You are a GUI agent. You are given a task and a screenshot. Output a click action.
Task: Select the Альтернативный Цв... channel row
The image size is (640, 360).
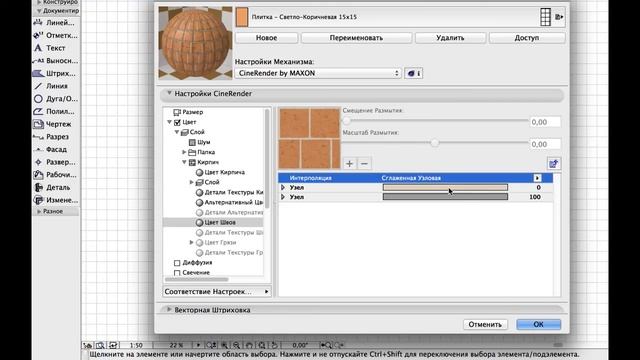coord(229,202)
